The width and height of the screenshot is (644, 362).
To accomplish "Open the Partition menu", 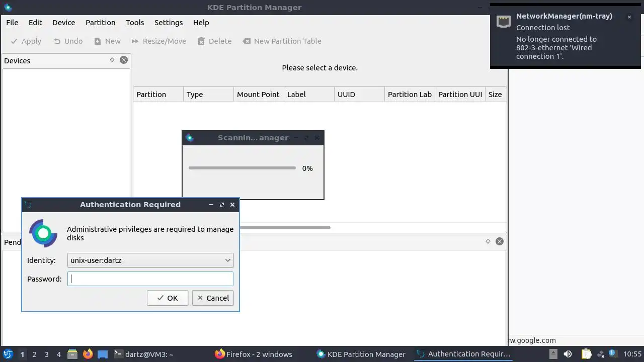I will click(100, 23).
